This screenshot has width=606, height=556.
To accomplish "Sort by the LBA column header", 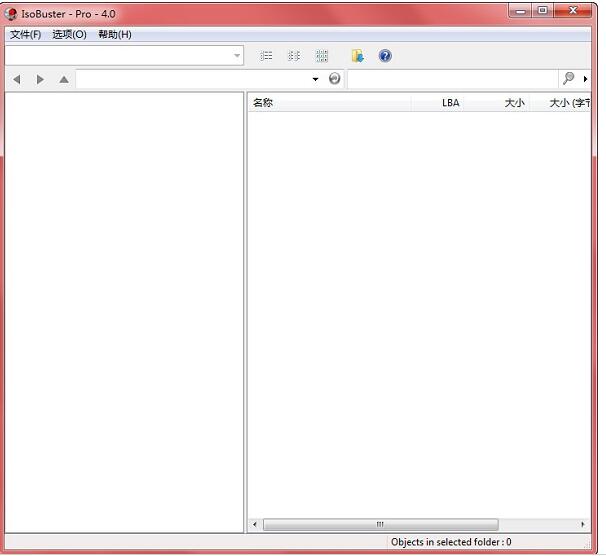I will click(437, 103).
